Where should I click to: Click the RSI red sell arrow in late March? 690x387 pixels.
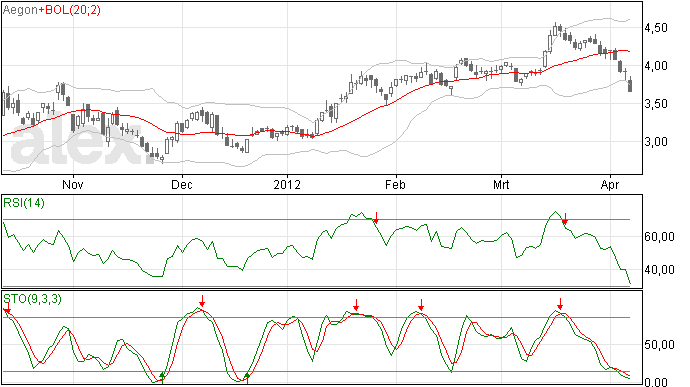coord(565,219)
